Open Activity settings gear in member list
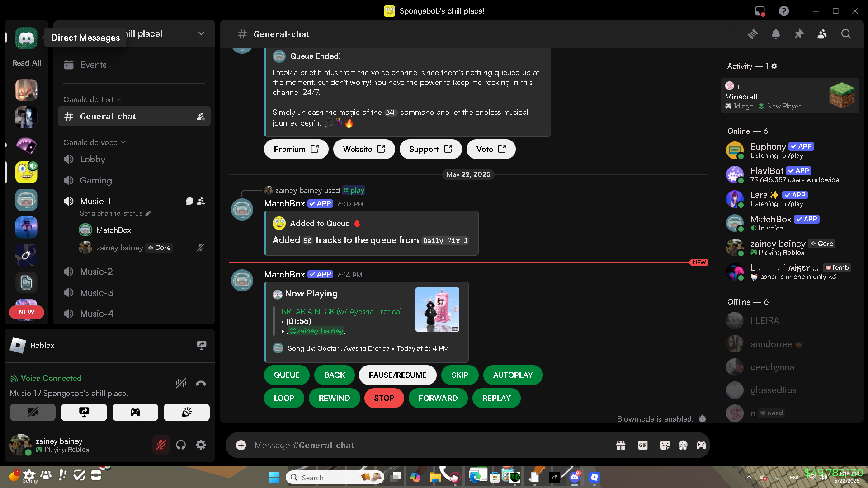This screenshot has width=868, height=488. 774,66
